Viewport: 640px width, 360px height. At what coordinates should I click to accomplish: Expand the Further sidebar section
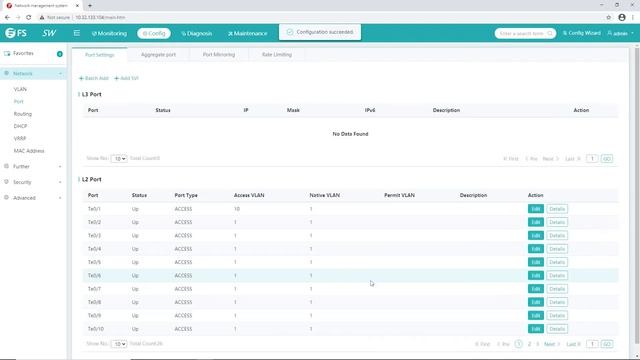33,167
